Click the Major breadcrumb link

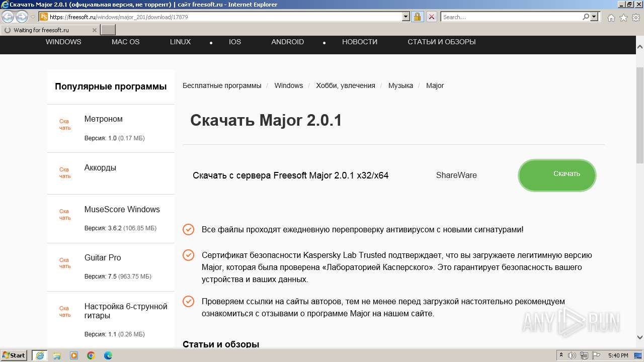coord(435,85)
